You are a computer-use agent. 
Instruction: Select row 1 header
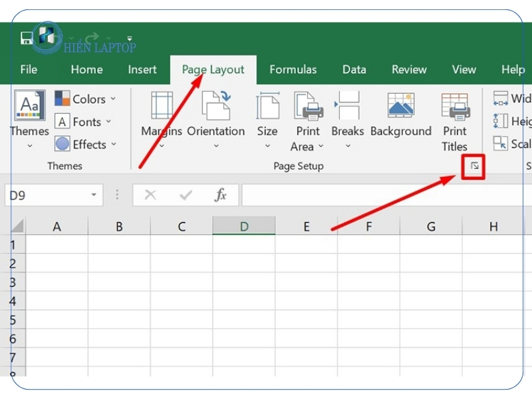point(13,244)
